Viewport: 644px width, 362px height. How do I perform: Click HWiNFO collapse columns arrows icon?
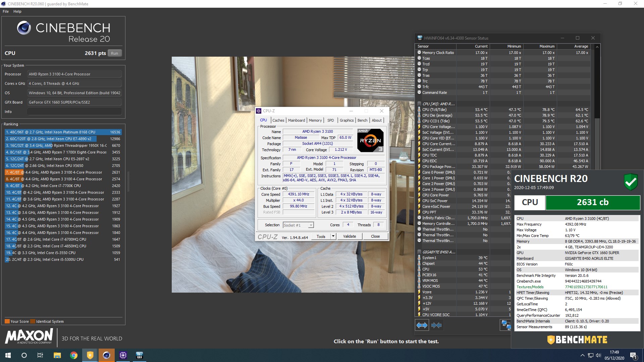pyautogui.click(x=436, y=325)
